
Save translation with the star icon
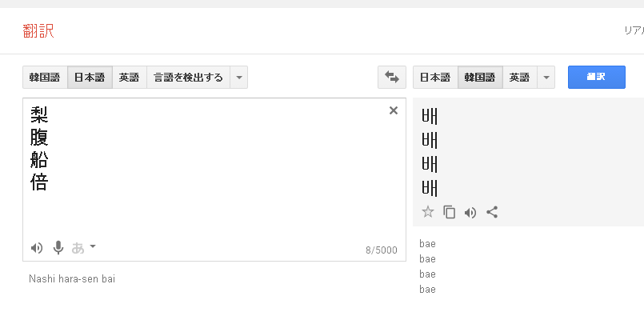point(428,212)
